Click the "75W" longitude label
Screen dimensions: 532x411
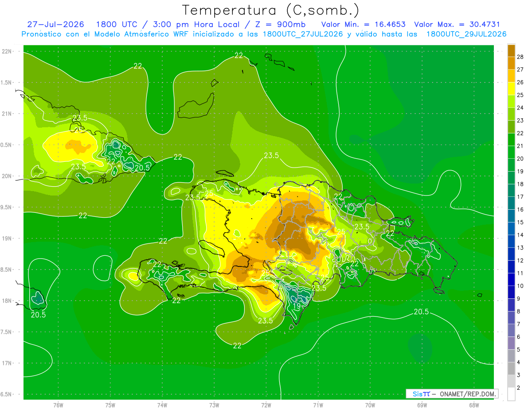tap(110, 405)
